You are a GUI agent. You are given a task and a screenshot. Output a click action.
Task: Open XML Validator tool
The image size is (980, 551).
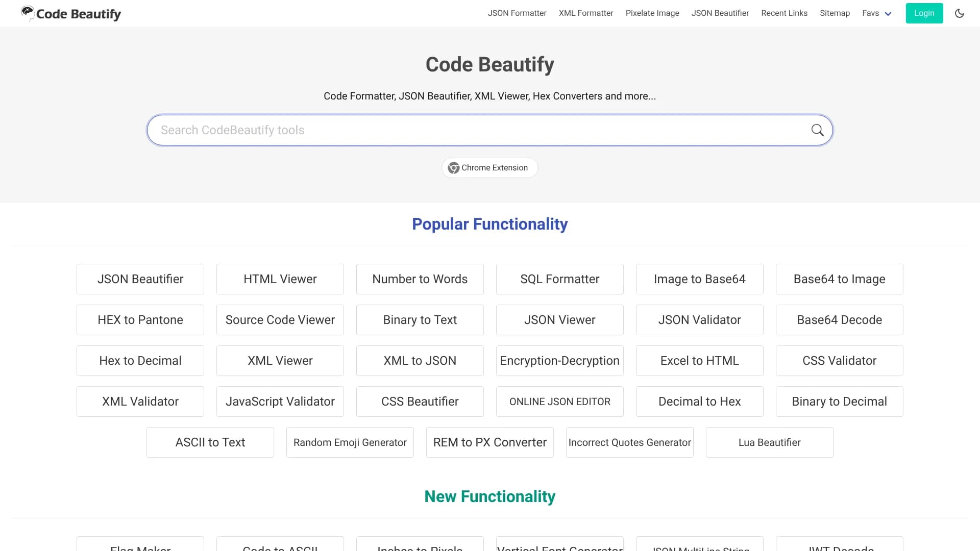[x=140, y=402]
